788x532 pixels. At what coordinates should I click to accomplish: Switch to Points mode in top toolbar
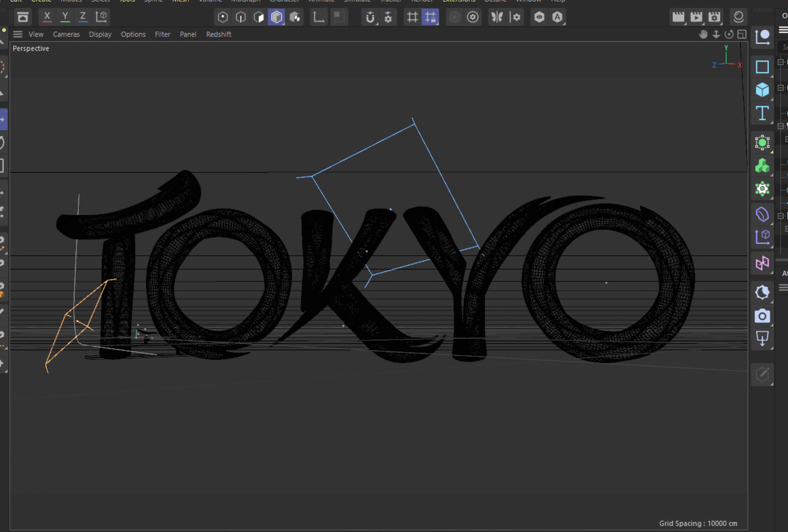[222, 17]
